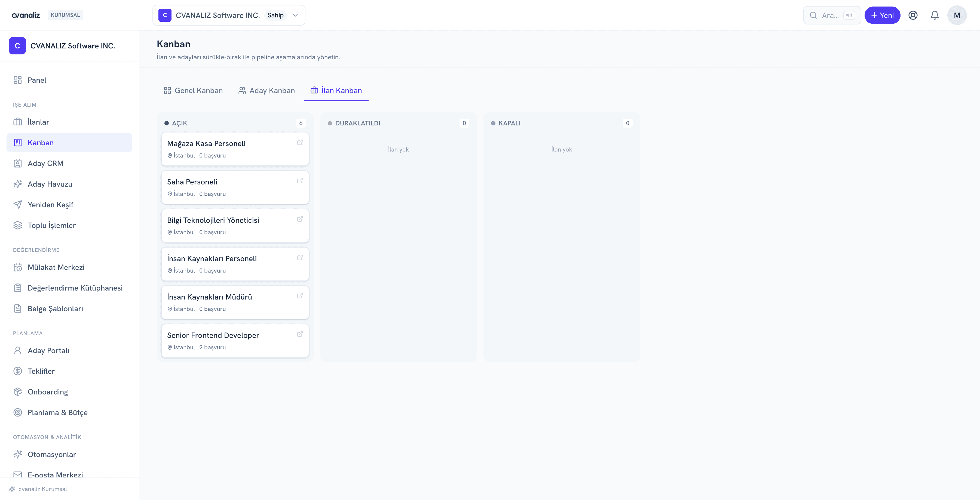Screen dimensions: 980x500
Task: Click the Sahip role badge
Action: (275, 15)
